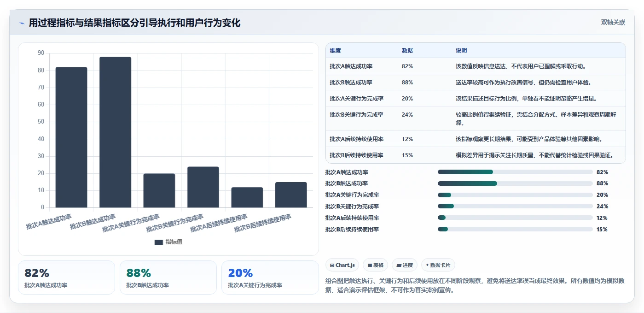This screenshot has height=313, width=644.
Task: Click the 15% value in the table
Action: 407,155
